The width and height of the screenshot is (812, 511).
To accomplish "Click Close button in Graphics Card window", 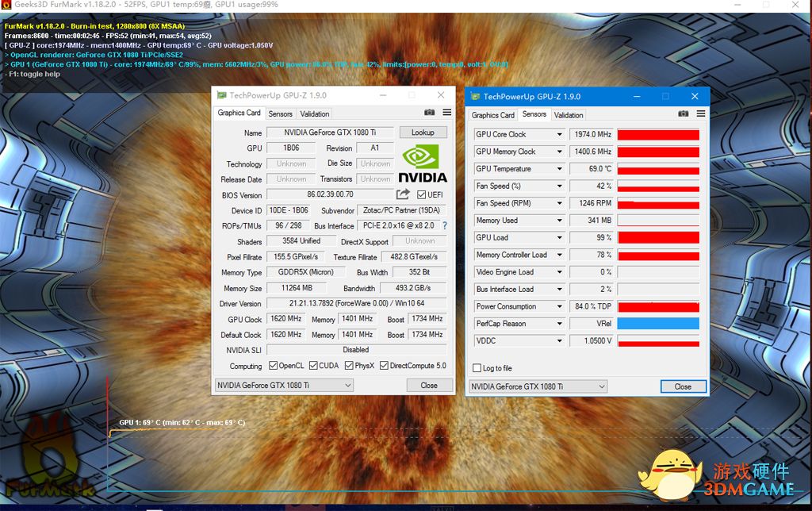I will [x=429, y=385].
